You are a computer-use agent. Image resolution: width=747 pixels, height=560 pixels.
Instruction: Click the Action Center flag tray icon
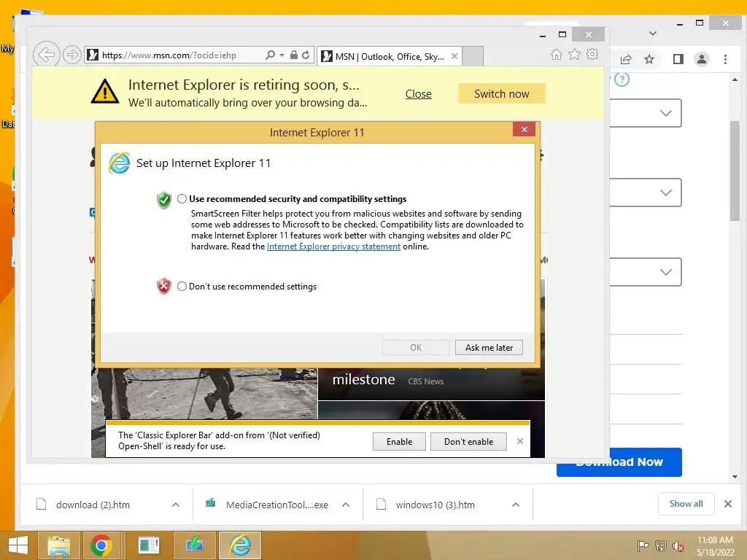click(643, 545)
